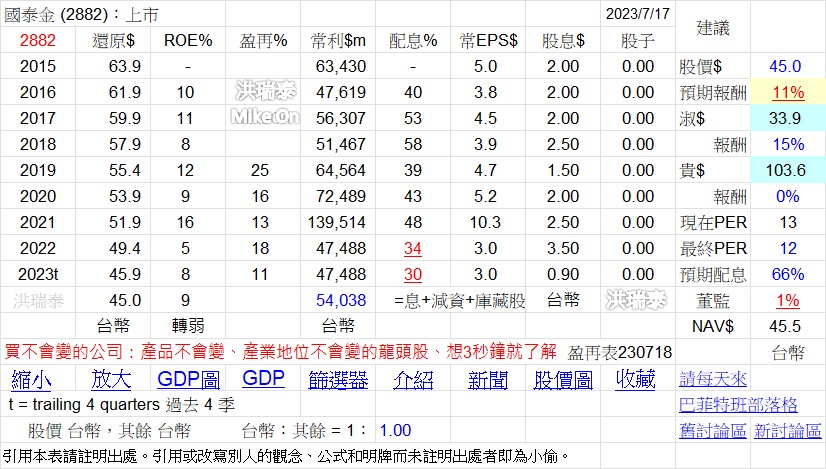Select the NAV$ value 45.5

click(x=785, y=326)
